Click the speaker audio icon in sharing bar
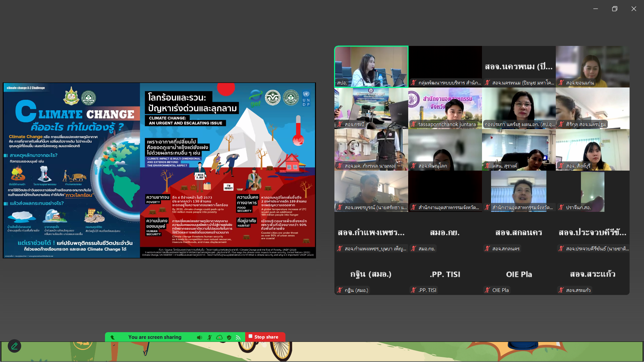644x362 pixels. pos(200,337)
